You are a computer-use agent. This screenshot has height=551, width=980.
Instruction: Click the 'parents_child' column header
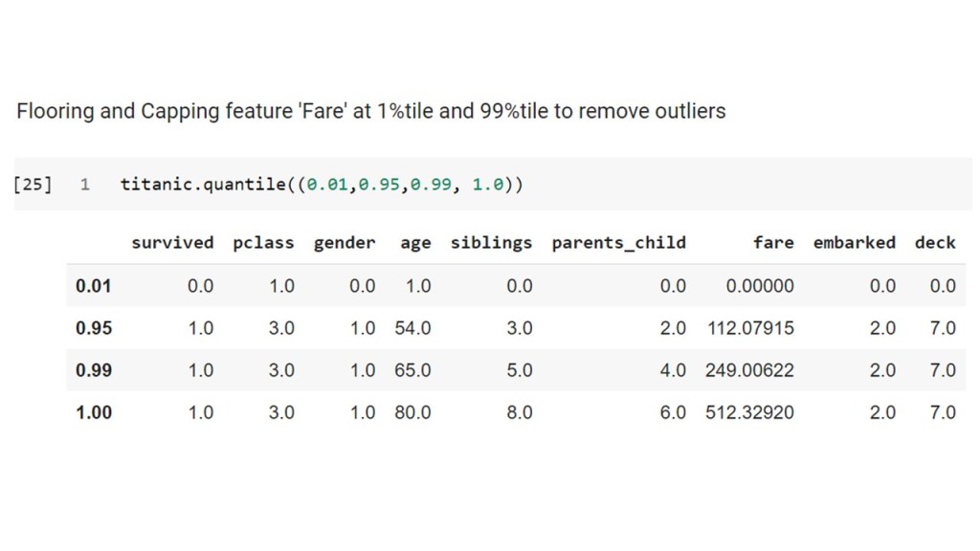618,243
